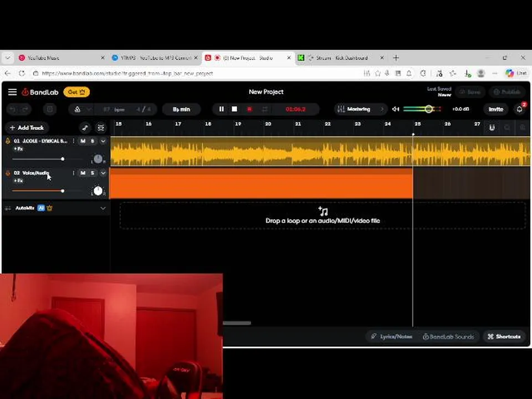532x399 pixels.
Task: Click the track 02 Voice/Audio microphone icon
Action: pos(8,173)
